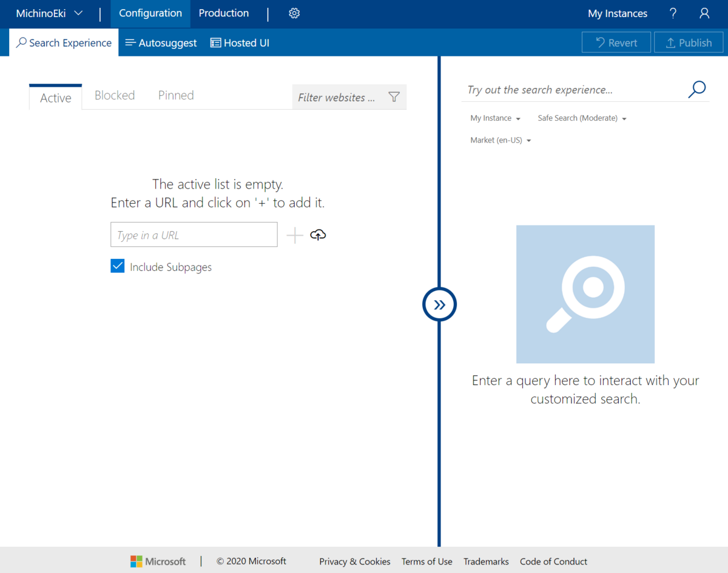Viewport: 728px width, 573px height.
Task: Select the Pinned list tab
Action: click(x=176, y=95)
